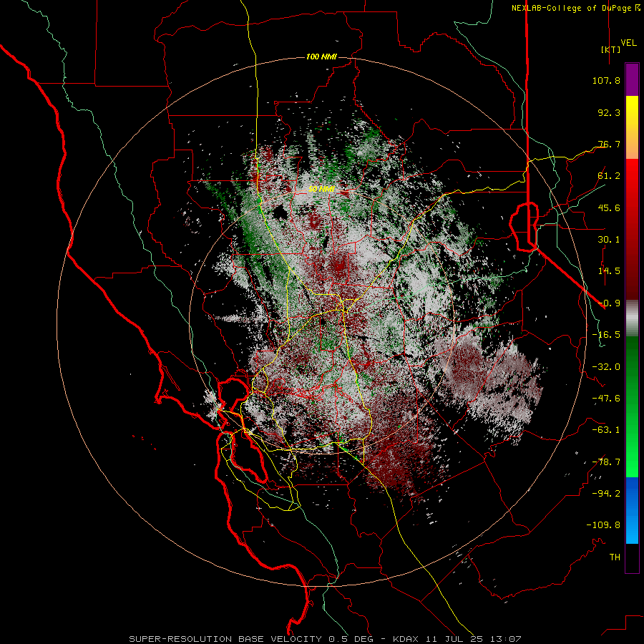
Task: Select the 61.2 velocity scale value
Action: [609, 176]
